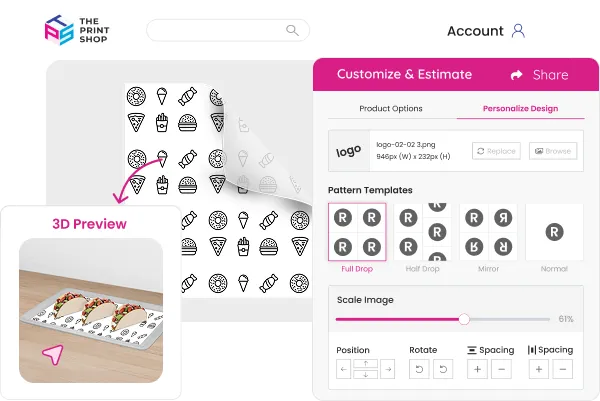Nudge position down with the down arrow
The height and width of the screenshot is (401, 600).
pos(365,375)
